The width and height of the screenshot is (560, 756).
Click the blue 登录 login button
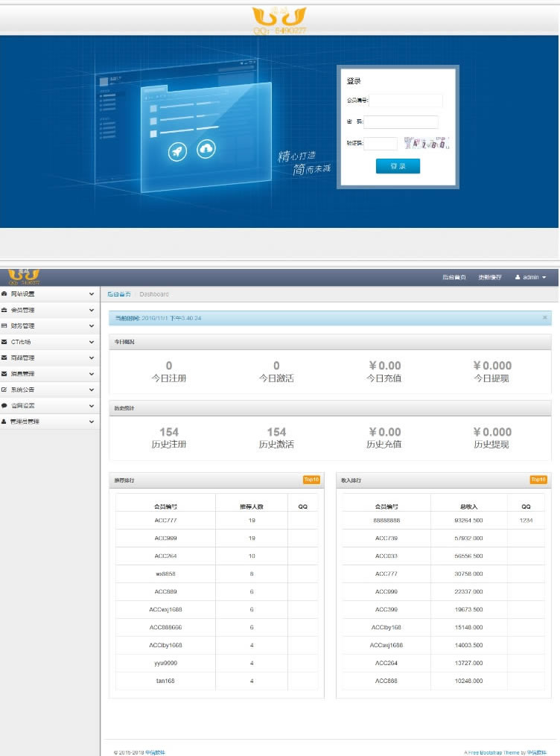[398, 166]
